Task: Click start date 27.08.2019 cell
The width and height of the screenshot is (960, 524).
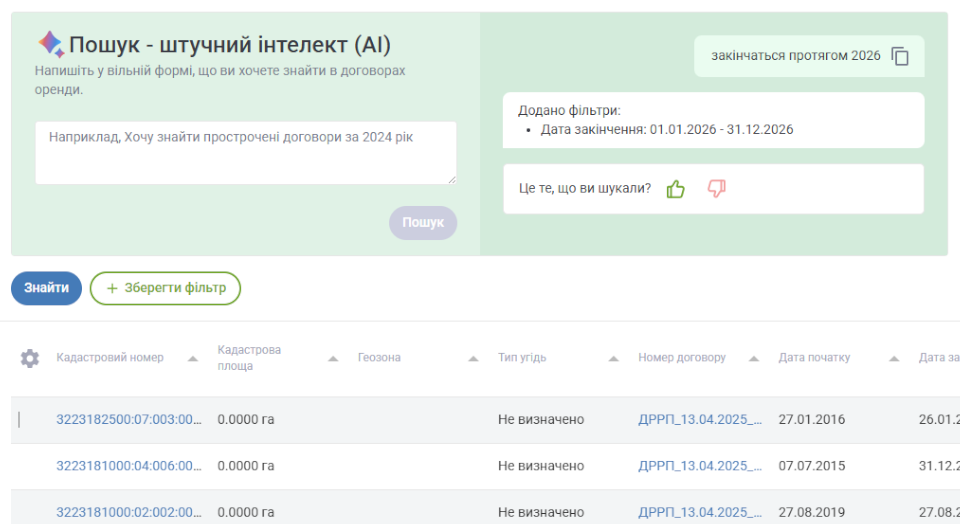Action: click(x=812, y=512)
